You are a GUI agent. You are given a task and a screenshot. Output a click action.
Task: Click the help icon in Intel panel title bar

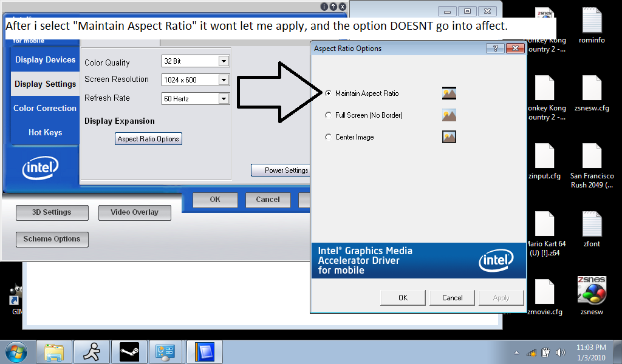coord(333,7)
